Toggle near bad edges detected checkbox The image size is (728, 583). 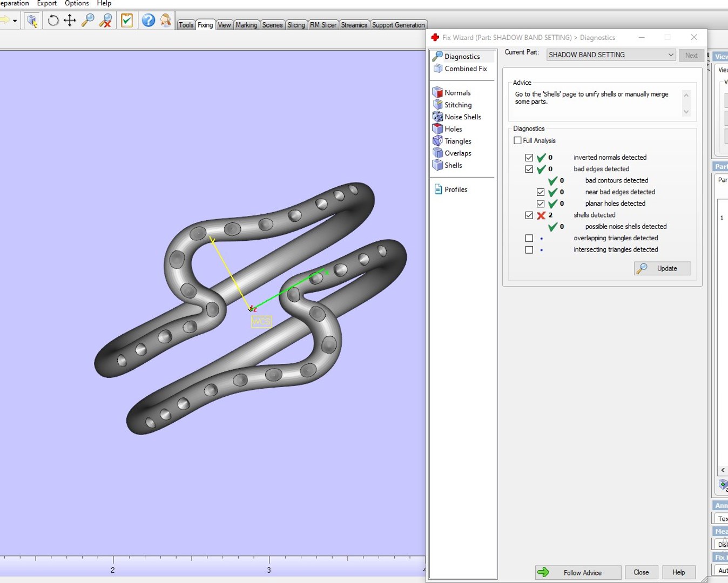[x=541, y=192]
